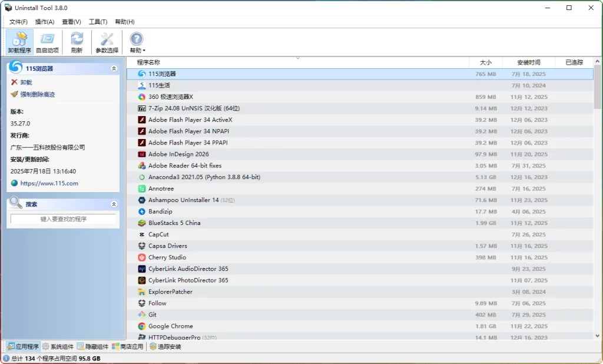The width and height of the screenshot is (603, 364).
Task: Click the search magnifier icon
Action: coord(14,203)
